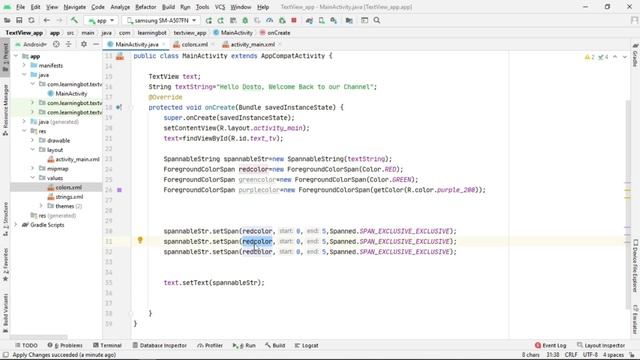Go to next highlighted error arrow
Viewport: 640px width, 360px height.
tap(624, 57)
